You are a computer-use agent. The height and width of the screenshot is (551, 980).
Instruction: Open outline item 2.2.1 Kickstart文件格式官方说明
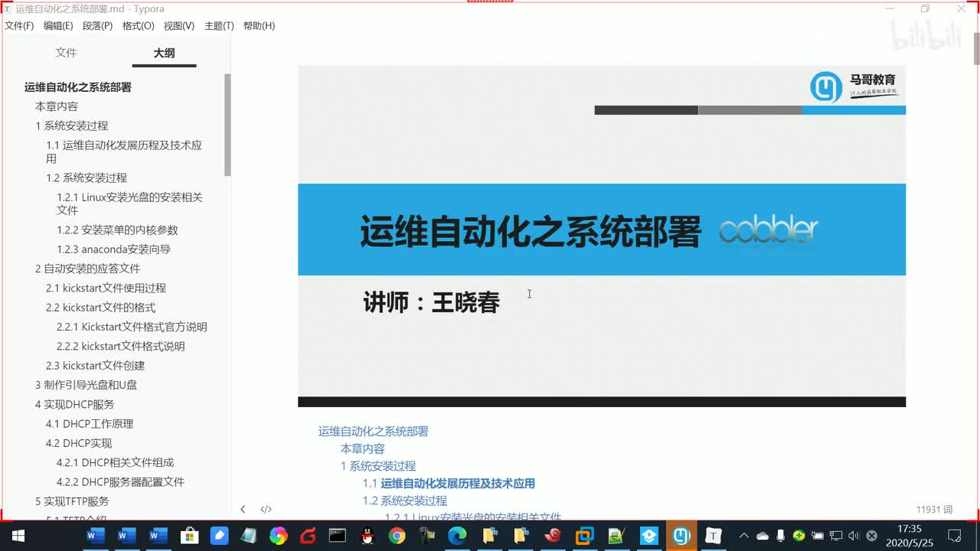click(x=132, y=327)
